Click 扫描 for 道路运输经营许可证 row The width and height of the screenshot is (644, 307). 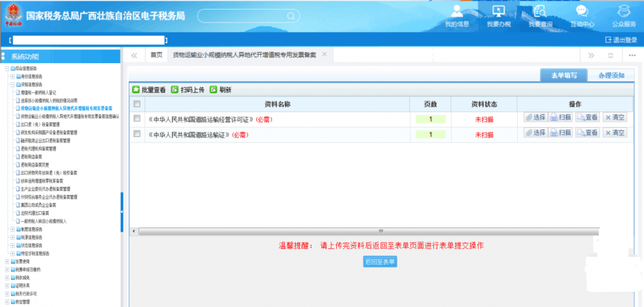(x=561, y=117)
